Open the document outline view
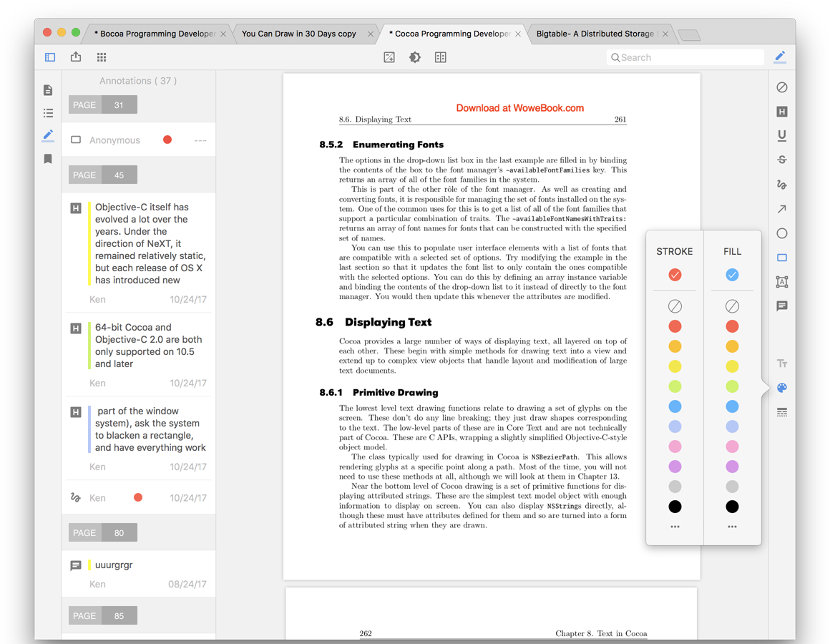 (48, 112)
